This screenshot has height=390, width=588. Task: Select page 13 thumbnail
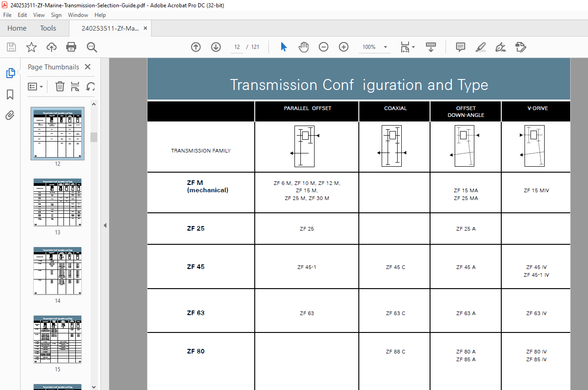(58, 202)
